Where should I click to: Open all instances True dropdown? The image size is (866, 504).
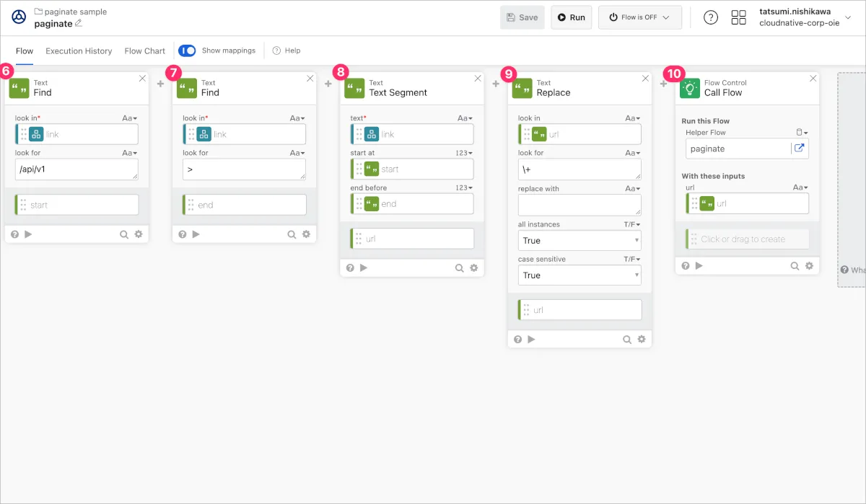pyautogui.click(x=579, y=241)
